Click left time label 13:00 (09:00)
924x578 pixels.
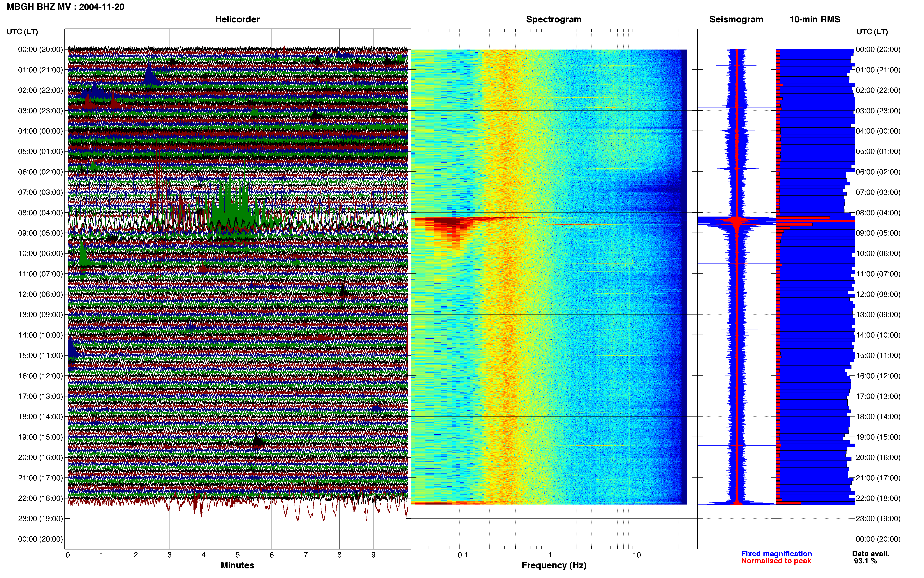[41, 315]
